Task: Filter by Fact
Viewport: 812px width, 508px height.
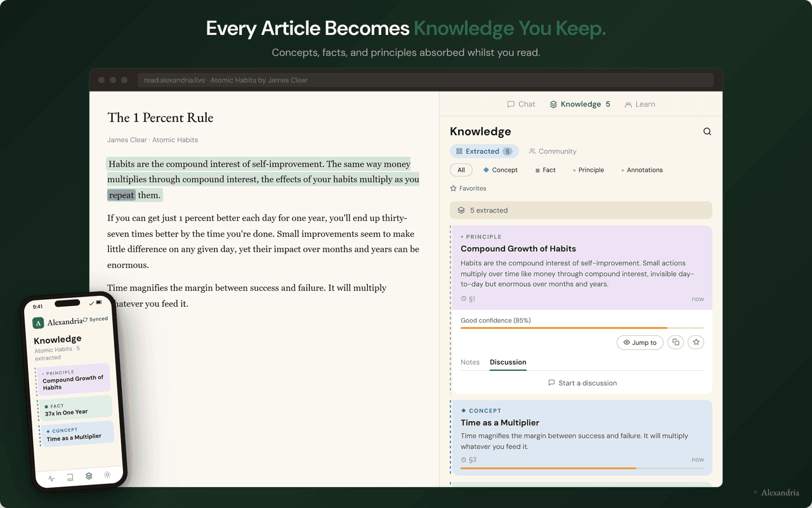Action: 545,170
